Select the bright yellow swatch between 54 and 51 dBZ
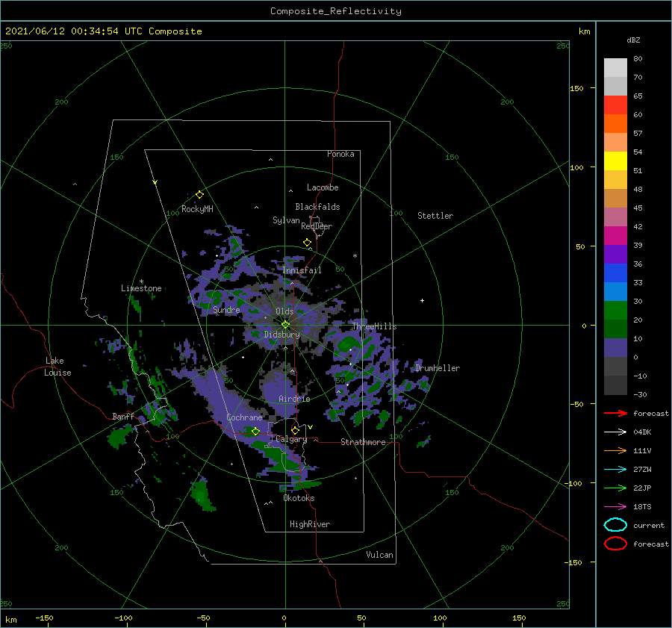 (x=615, y=161)
